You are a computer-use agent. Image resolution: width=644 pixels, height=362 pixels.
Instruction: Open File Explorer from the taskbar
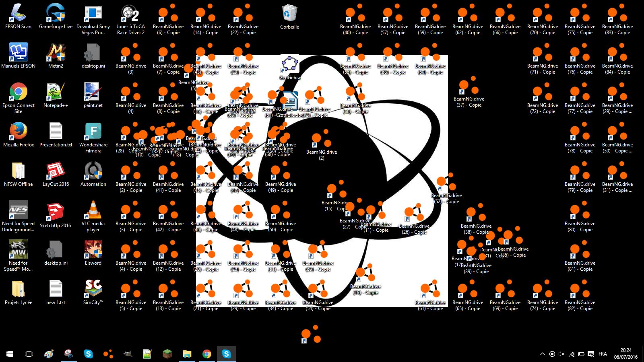click(187, 354)
